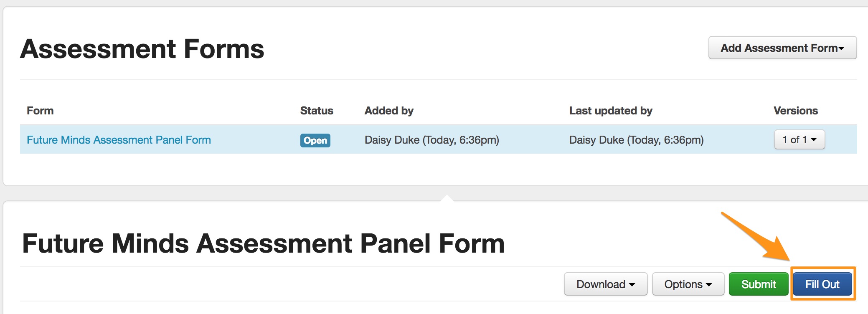
Task: Click the large Future Minds form title heading
Action: 263,243
